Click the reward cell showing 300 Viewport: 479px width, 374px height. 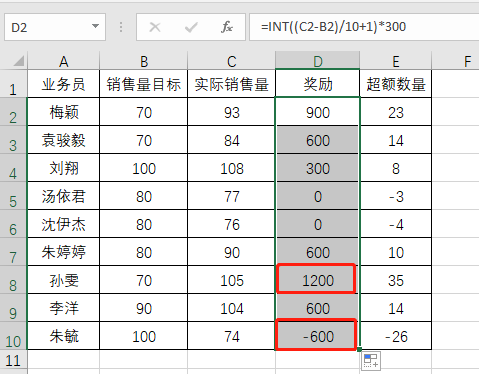318,168
